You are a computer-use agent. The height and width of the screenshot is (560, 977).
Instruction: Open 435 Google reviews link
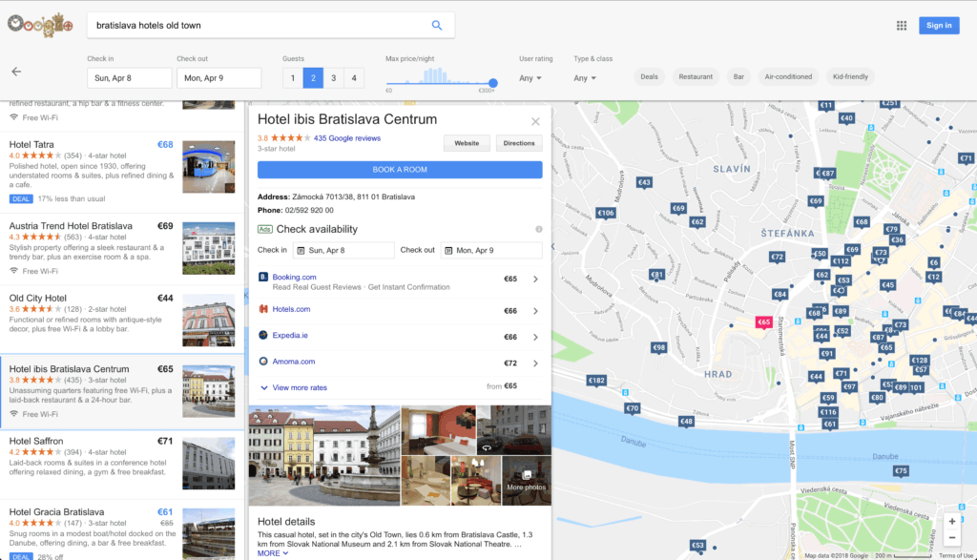click(347, 138)
